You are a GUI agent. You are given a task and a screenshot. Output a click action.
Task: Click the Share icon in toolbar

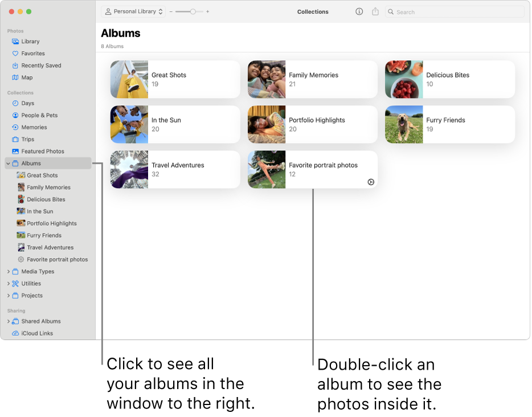pos(375,11)
